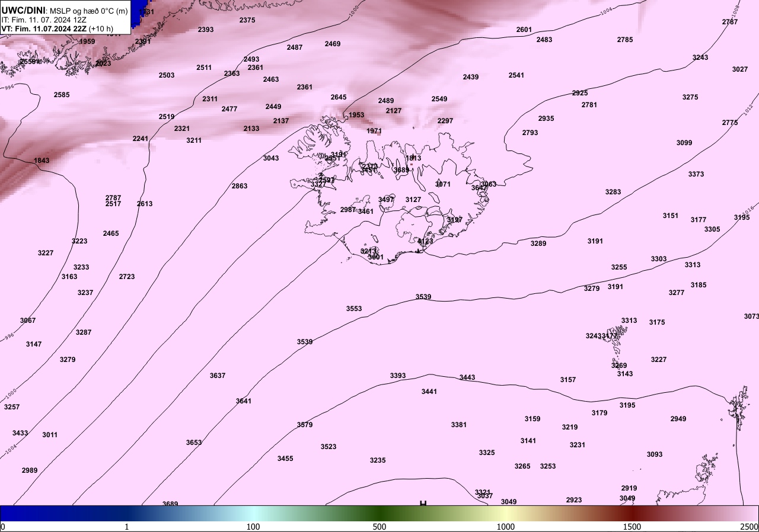Pick the value 3579
This screenshot has height=532, width=759.
click(305, 425)
